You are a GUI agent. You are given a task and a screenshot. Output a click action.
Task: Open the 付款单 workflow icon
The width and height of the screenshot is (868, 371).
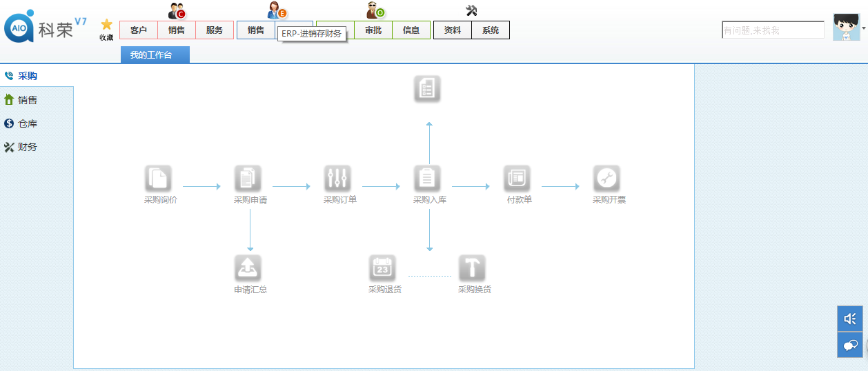517,179
